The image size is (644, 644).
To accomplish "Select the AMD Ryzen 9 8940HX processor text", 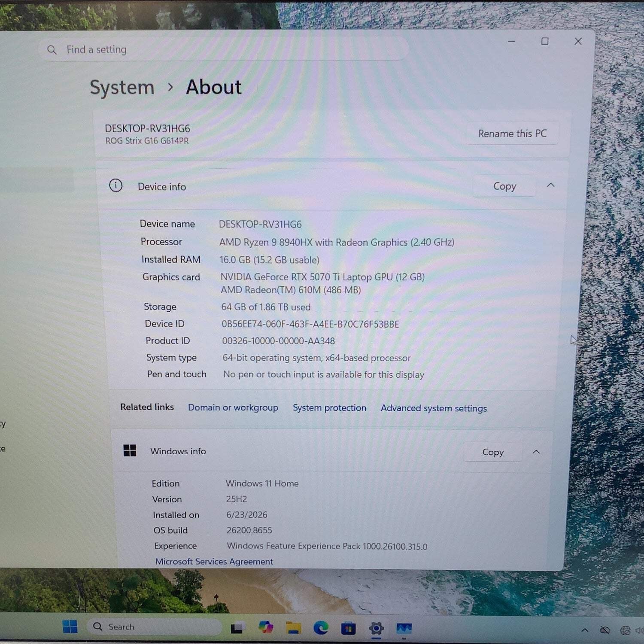I will click(337, 243).
